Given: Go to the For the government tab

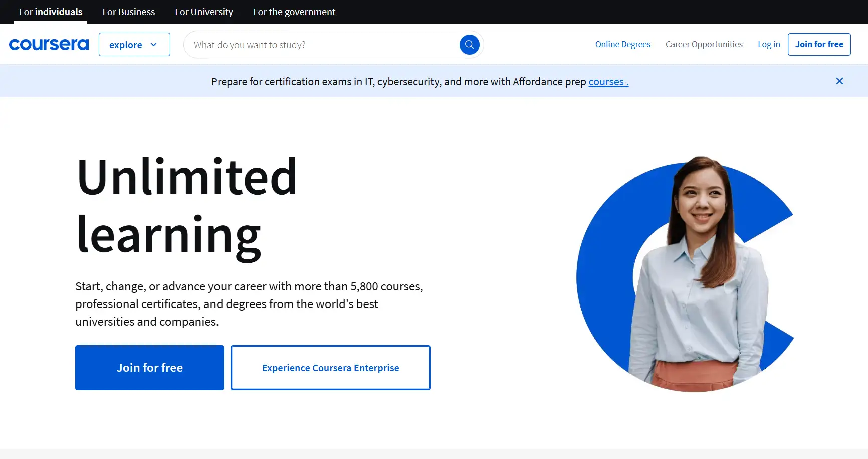Looking at the screenshot, I should pyautogui.click(x=294, y=12).
